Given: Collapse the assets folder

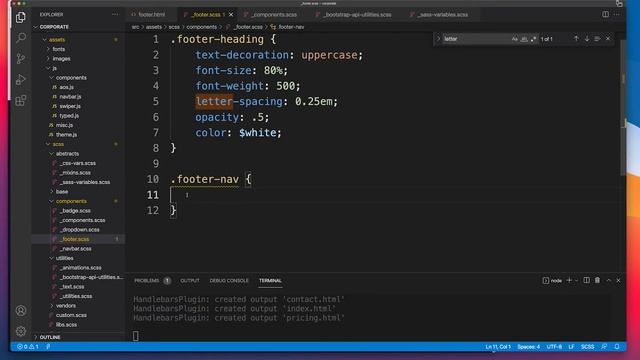Looking at the screenshot, I should [57, 40].
